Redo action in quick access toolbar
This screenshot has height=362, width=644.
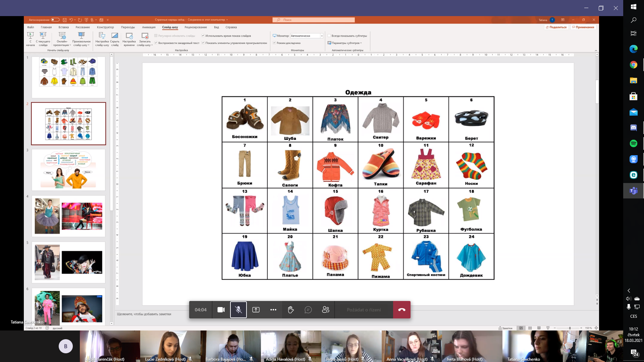[80, 20]
